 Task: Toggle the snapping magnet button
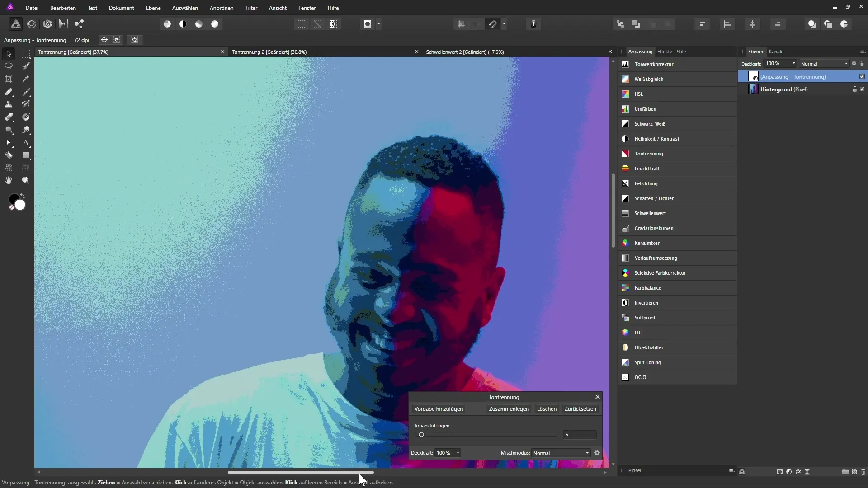pyautogui.click(x=493, y=24)
